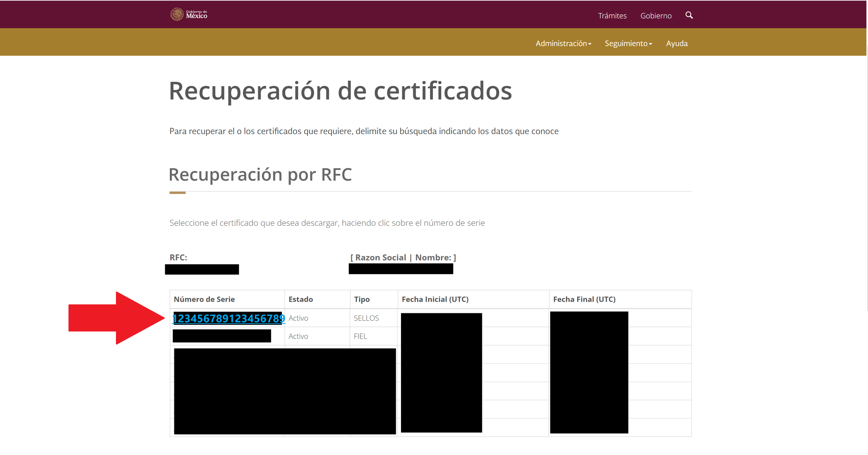Click the redacted serial in FIEL row
The image size is (868, 455).
coord(222,336)
